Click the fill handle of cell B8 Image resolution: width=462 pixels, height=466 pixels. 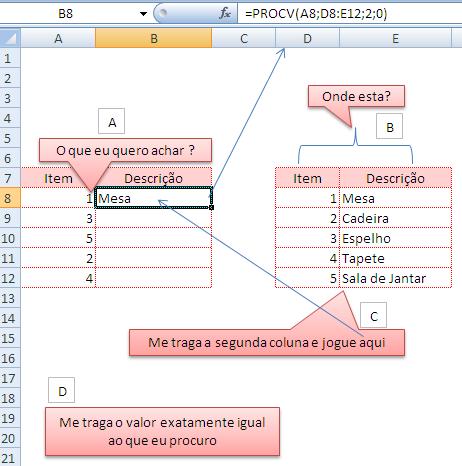[x=212, y=208]
